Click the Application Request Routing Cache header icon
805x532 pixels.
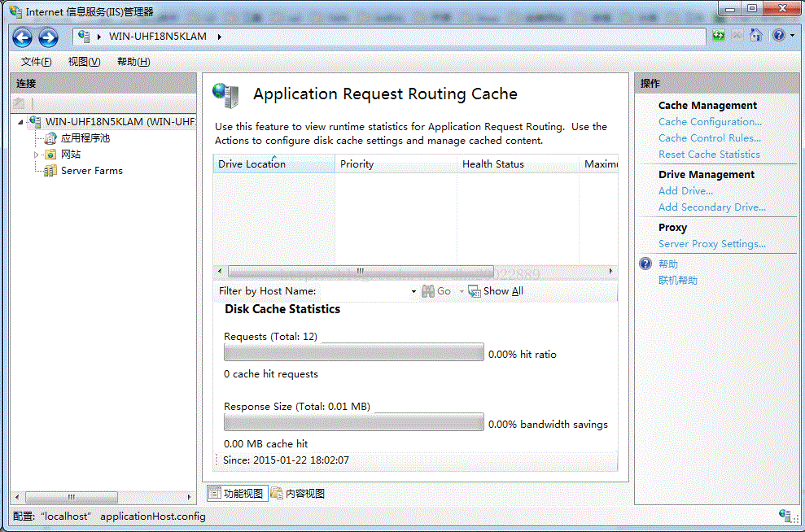click(226, 95)
